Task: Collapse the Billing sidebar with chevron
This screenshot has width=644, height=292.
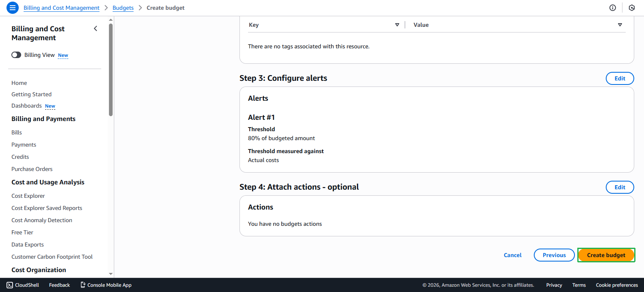Action: coord(96,28)
